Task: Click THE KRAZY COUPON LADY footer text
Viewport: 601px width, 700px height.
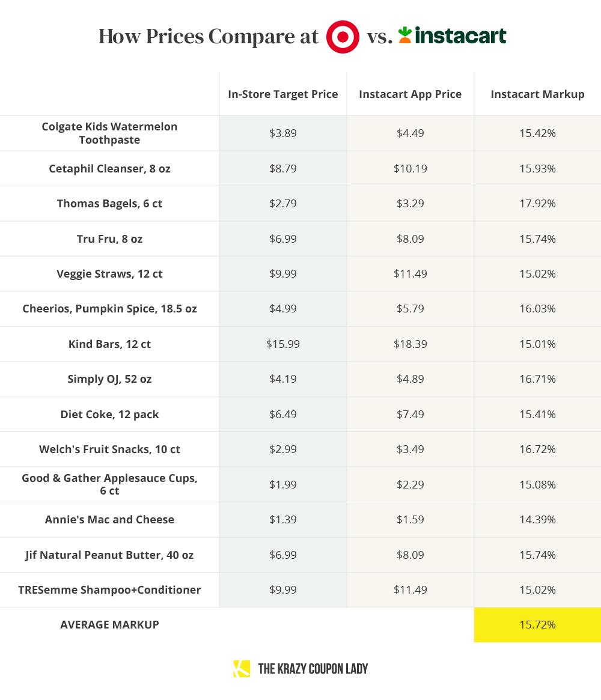Action: pyautogui.click(x=313, y=669)
